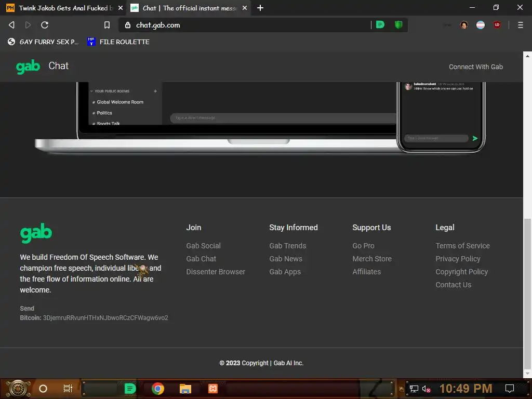
Task: Click the network icon in system tray
Action: (414, 389)
